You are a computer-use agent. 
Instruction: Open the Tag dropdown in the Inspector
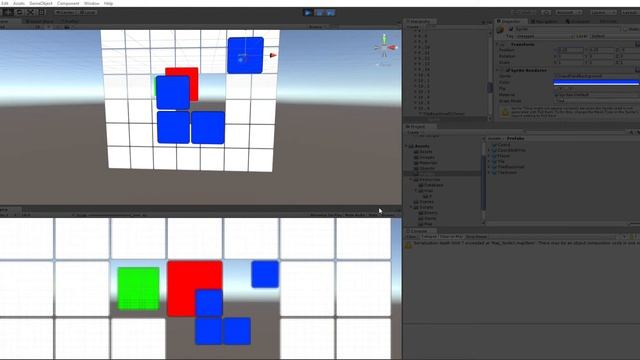tap(544, 36)
